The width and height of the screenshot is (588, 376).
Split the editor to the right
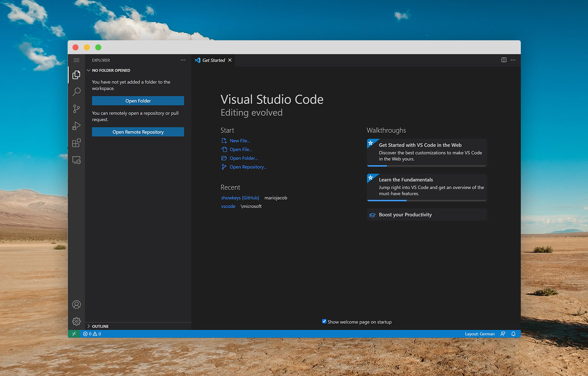pos(504,60)
